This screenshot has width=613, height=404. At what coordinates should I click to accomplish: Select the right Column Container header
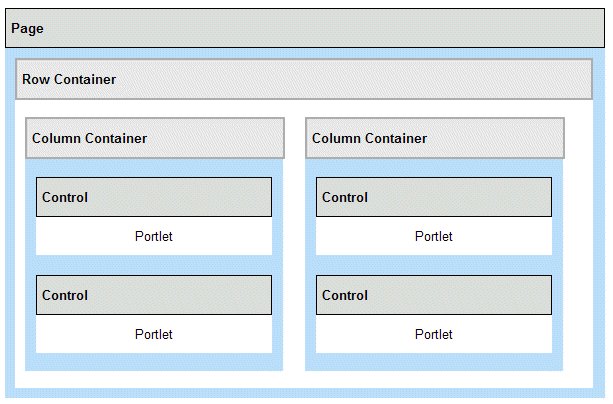pos(435,138)
